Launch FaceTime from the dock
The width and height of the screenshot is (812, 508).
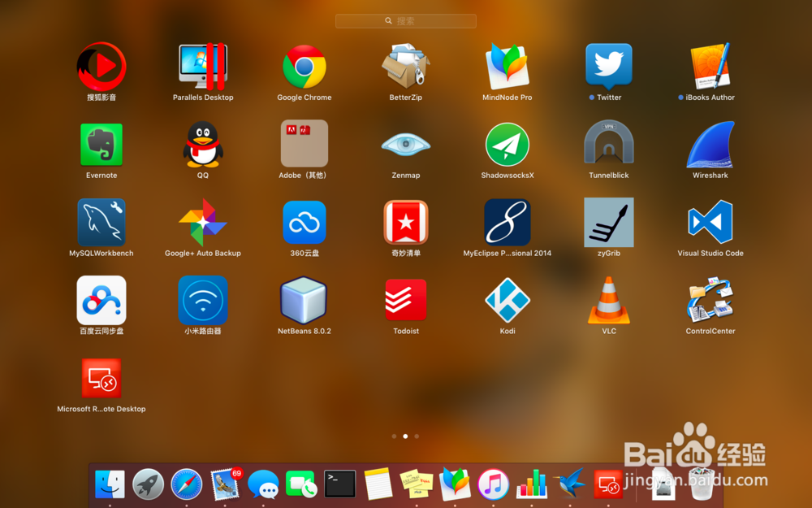point(301,484)
